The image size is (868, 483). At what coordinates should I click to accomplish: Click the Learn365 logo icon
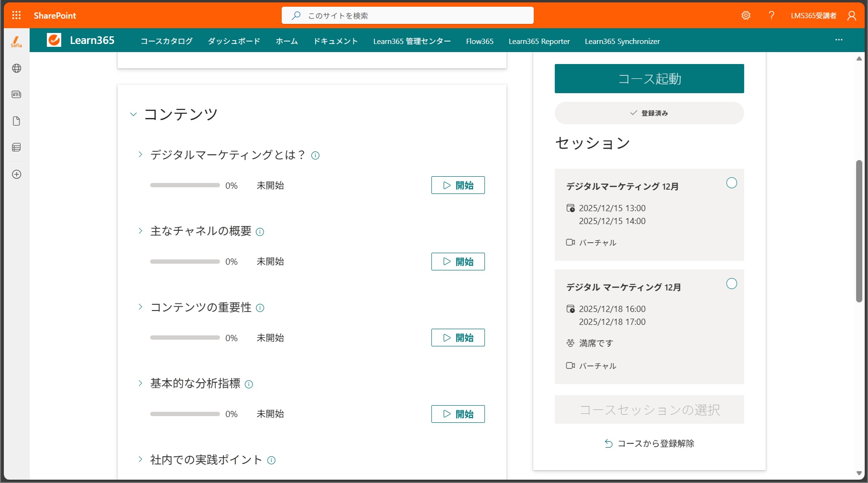coord(54,40)
